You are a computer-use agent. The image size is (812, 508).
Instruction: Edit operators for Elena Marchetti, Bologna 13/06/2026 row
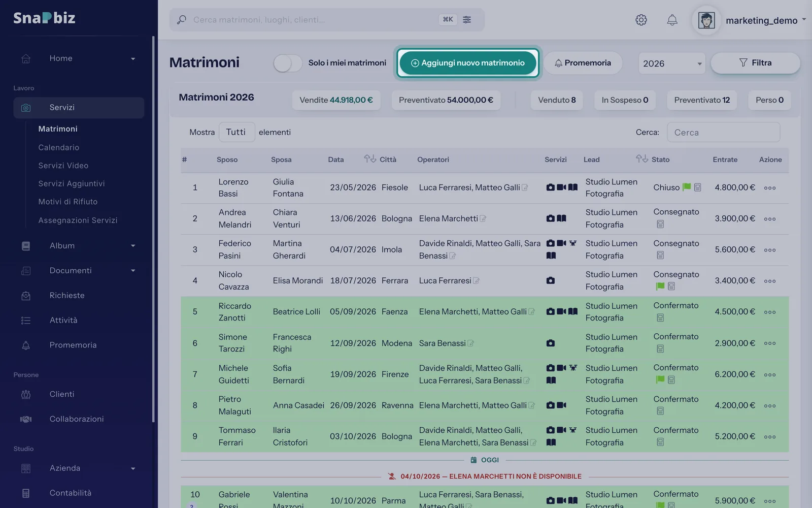[x=483, y=218]
